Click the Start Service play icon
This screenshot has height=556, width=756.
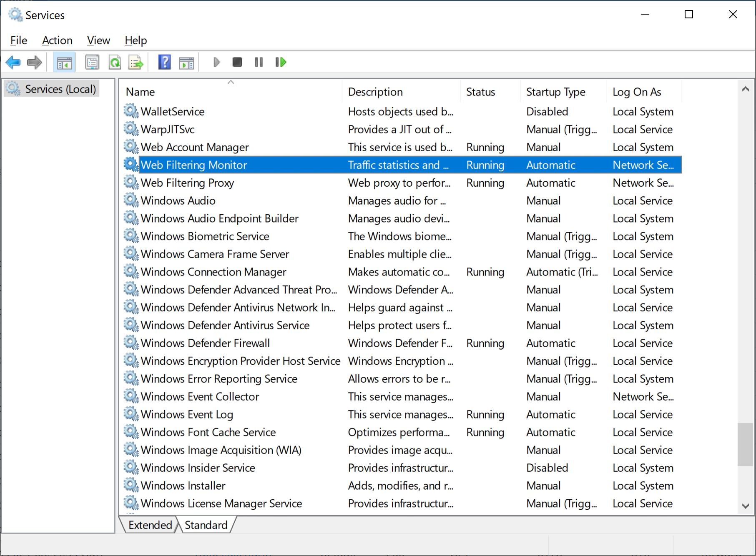tap(216, 62)
